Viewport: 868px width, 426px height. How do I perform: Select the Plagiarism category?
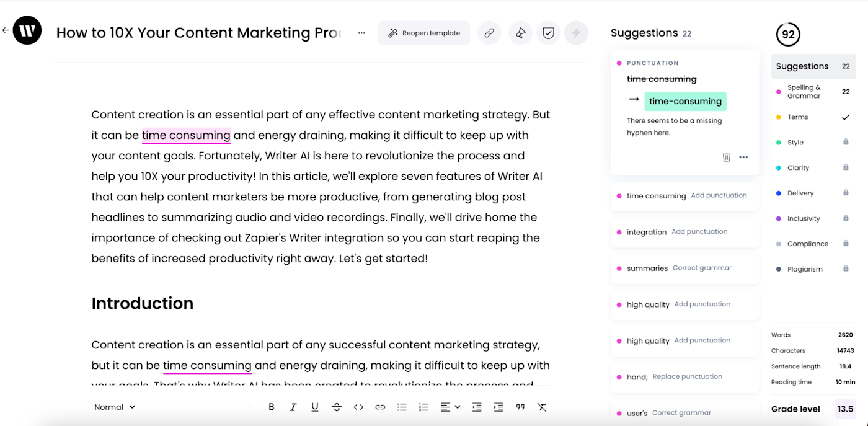tap(813, 269)
